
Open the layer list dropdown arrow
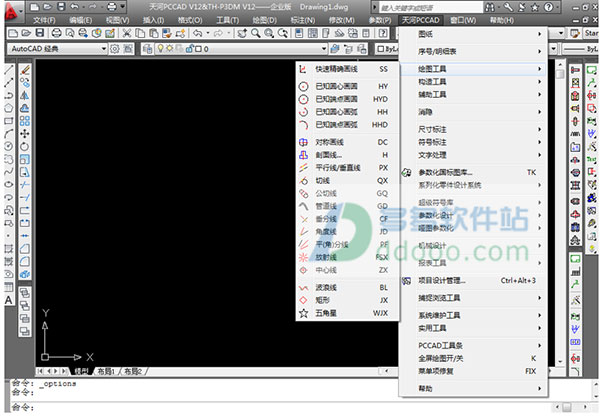[x=324, y=49]
